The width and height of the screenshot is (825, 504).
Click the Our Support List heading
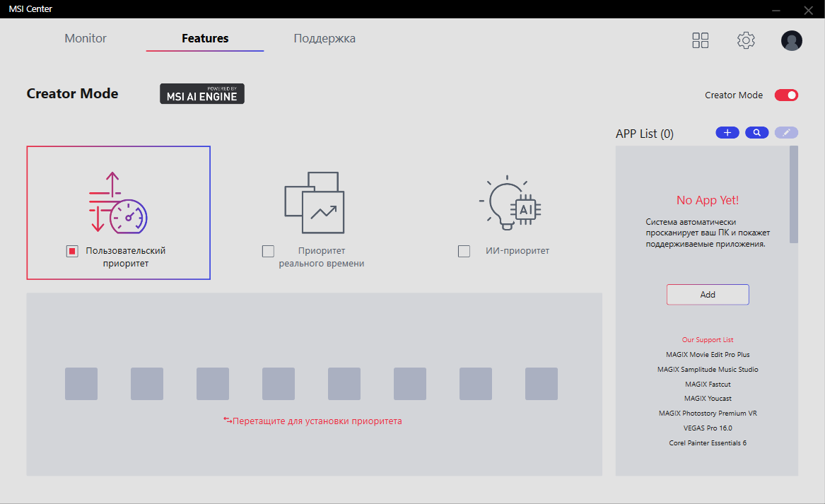708,340
